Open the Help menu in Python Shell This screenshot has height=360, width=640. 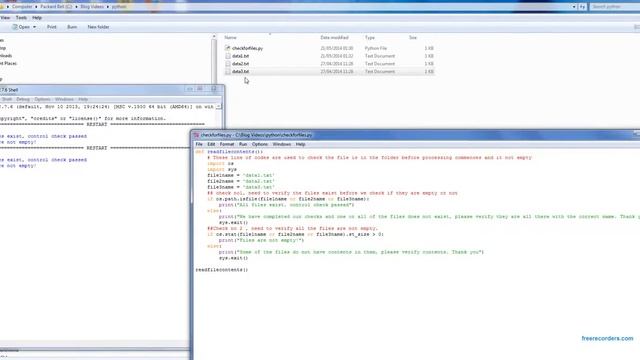83,99
